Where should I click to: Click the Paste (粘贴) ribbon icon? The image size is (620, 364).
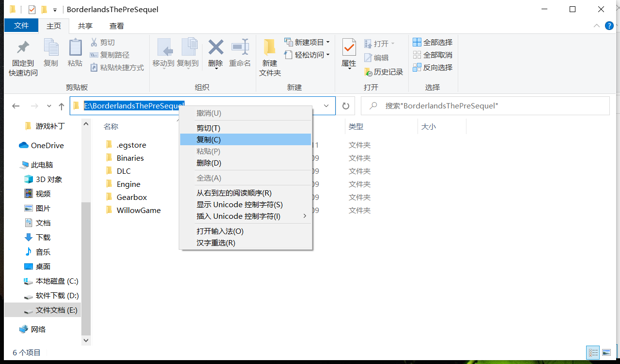click(75, 47)
